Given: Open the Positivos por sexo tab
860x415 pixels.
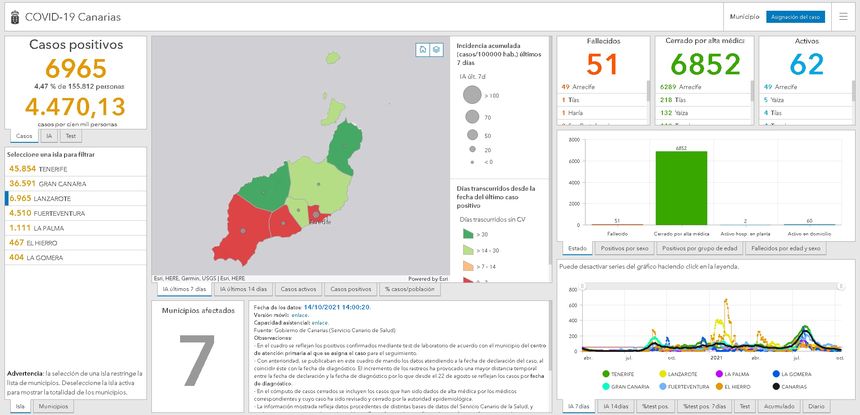Looking at the screenshot, I should pyautogui.click(x=623, y=248).
